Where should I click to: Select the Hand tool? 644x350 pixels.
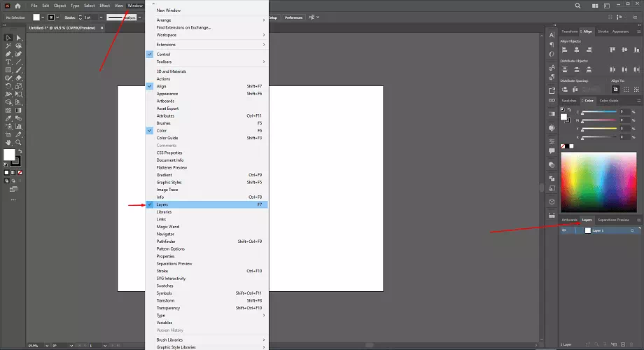click(8, 143)
